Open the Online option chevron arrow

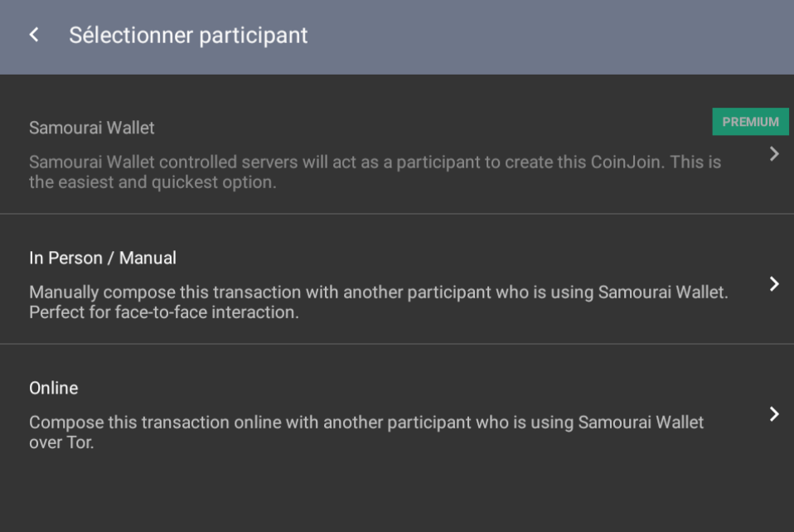[x=774, y=414]
